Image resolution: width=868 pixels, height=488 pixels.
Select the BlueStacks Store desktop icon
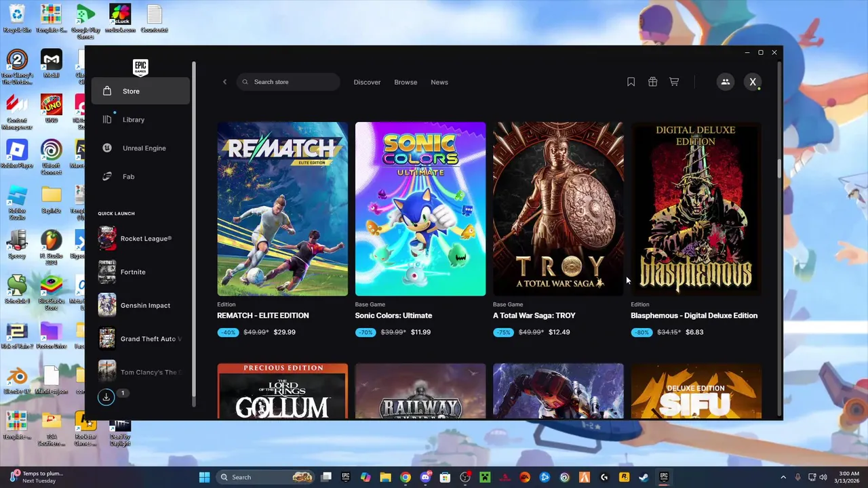tap(52, 293)
